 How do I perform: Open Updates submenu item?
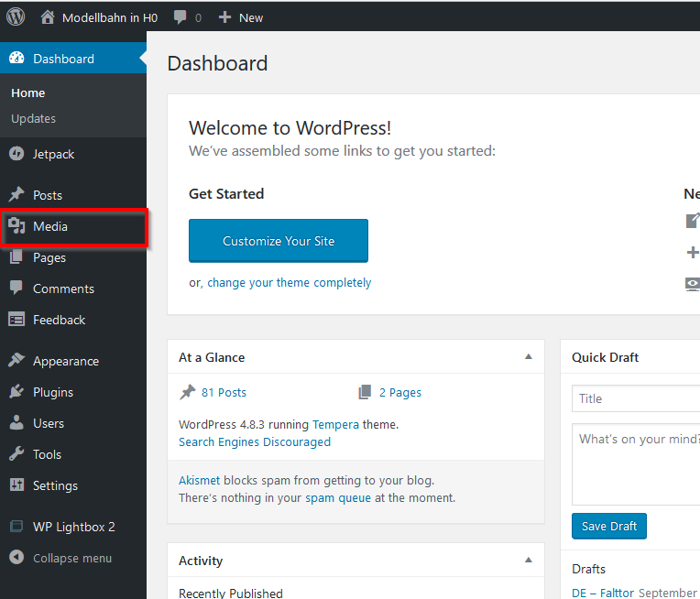(x=34, y=119)
